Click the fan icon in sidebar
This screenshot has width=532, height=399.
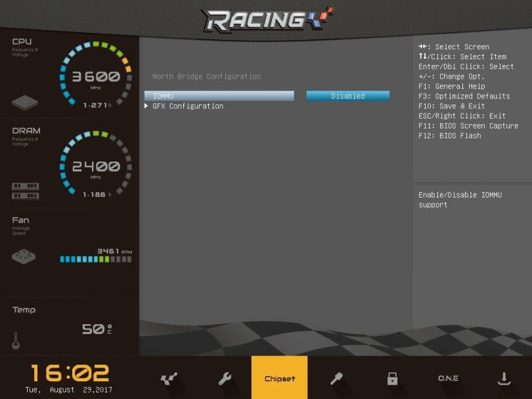coord(23,257)
